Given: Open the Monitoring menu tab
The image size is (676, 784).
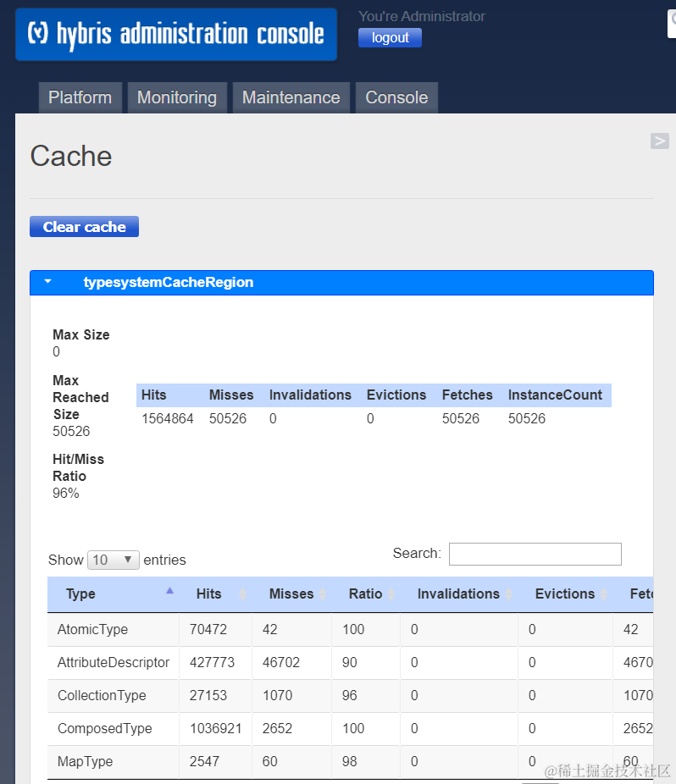Looking at the screenshot, I should tap(177, 97).
